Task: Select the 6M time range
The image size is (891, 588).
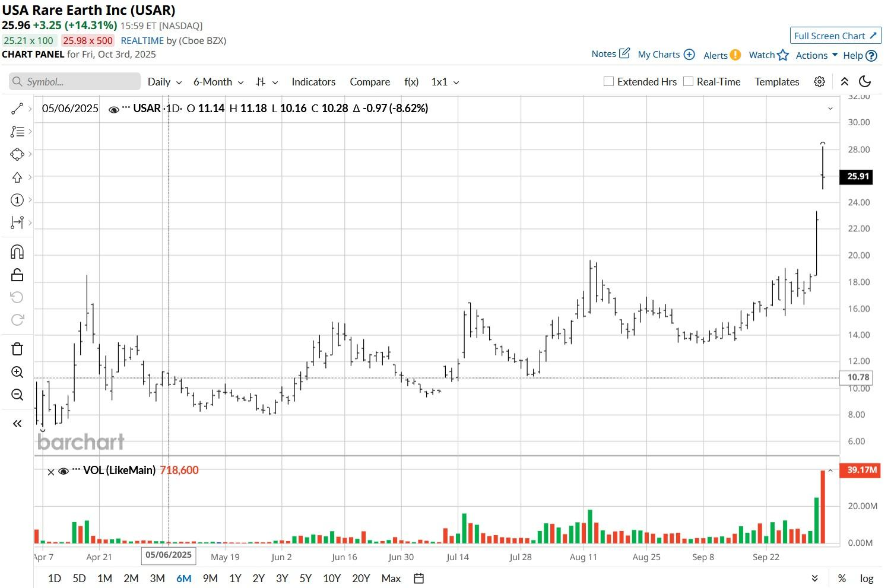Action: (184, 579)
